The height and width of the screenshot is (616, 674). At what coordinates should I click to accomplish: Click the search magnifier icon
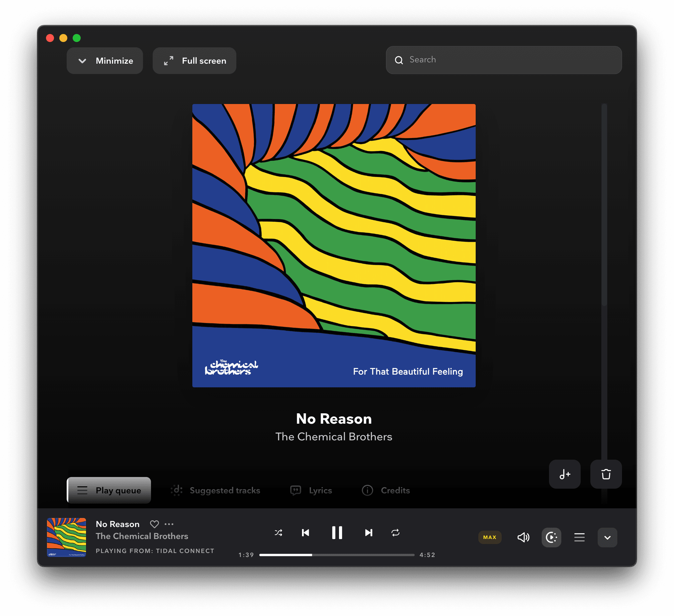coord(399,60)
